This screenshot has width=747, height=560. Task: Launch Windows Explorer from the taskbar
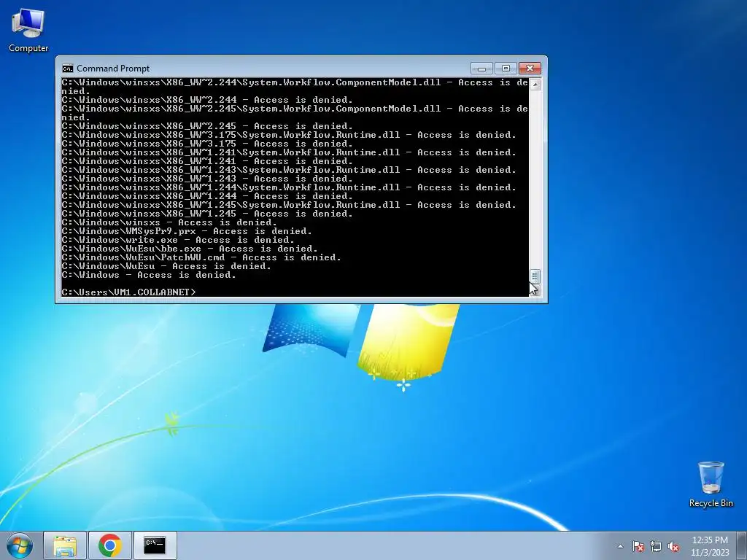(65, 545)
